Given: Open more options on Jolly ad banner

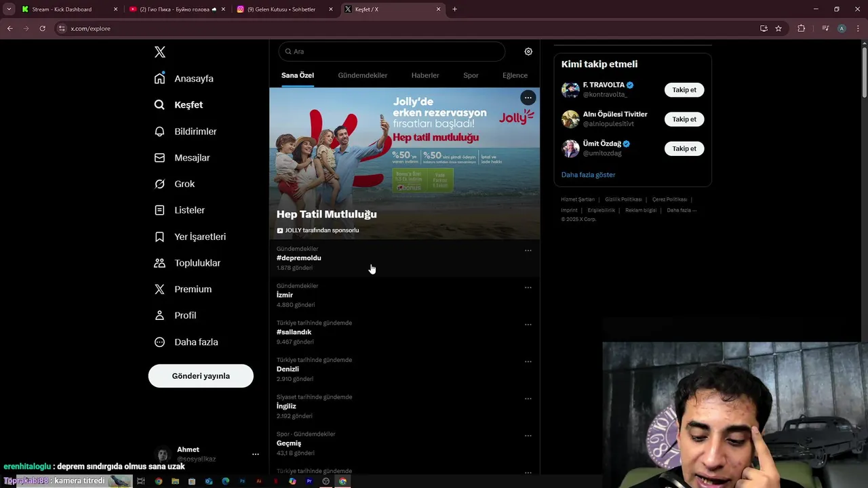Looking at the screenshot, I should (528, 98).
